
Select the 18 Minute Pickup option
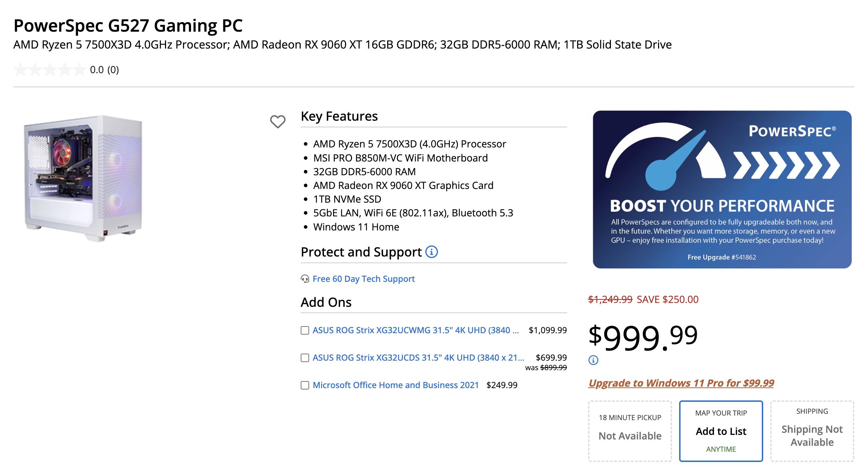pyautogui.click(x=630, y=431)
